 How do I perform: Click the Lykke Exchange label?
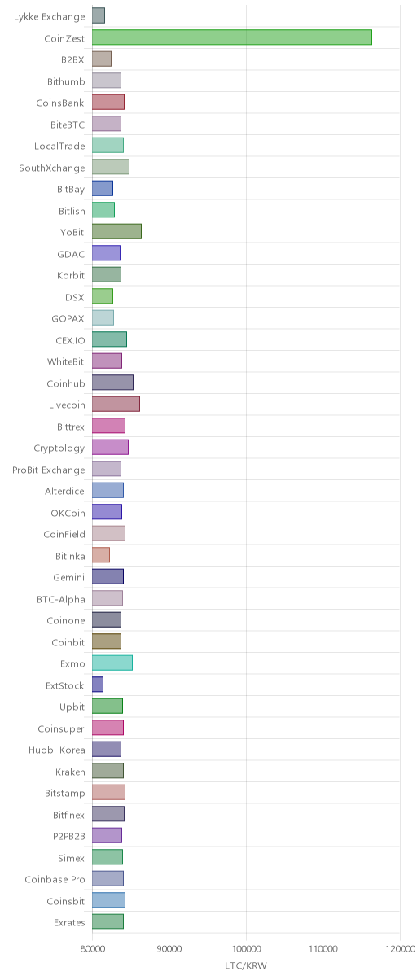(x=49, y=16)
